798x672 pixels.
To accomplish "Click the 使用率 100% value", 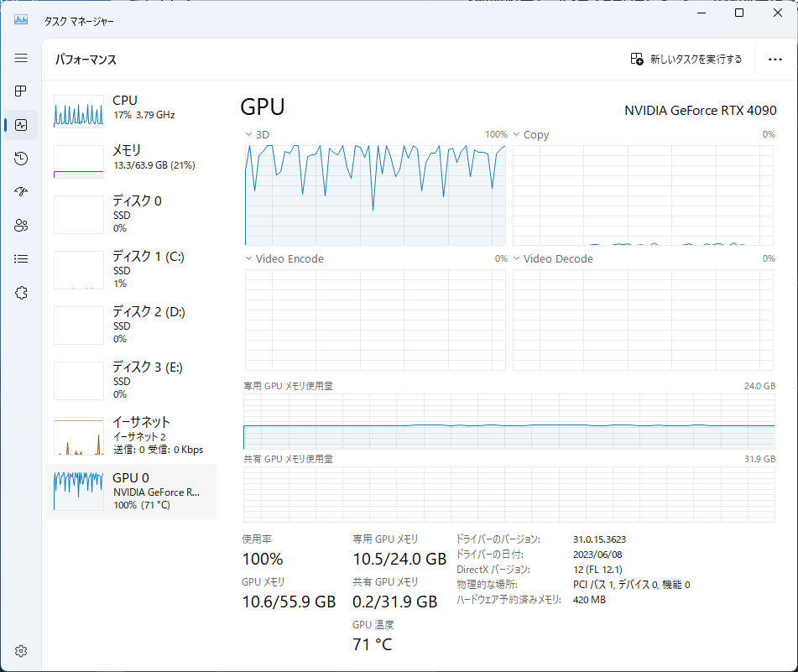I will pyautogui.click(x=263, y=559).
